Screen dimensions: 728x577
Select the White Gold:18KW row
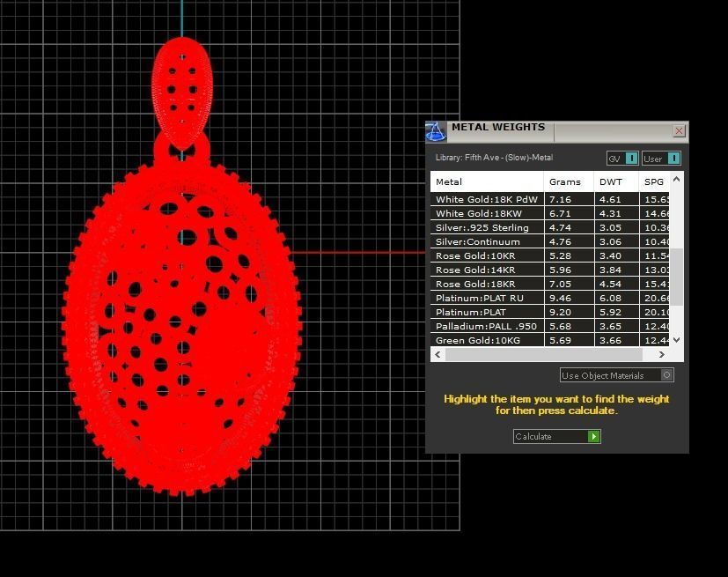[549, 214]
